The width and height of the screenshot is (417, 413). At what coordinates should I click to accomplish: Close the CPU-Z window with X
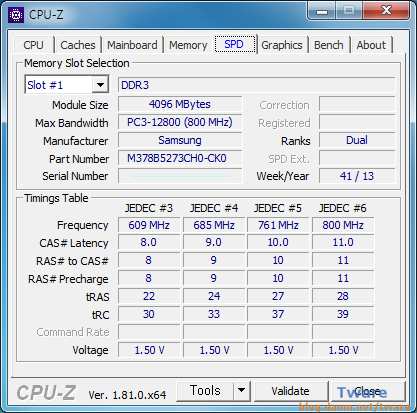[387, 11]
